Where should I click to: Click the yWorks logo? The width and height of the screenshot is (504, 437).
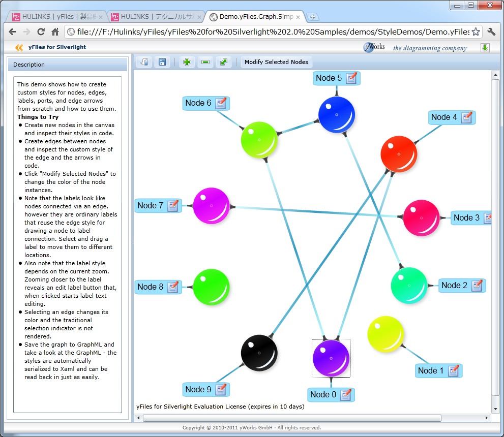[374, 47]
